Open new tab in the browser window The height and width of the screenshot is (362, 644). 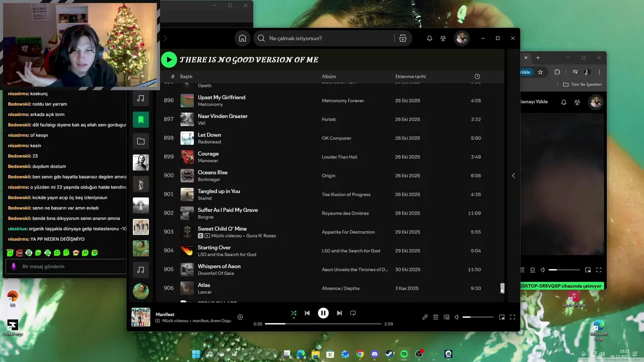coord(537,58)
